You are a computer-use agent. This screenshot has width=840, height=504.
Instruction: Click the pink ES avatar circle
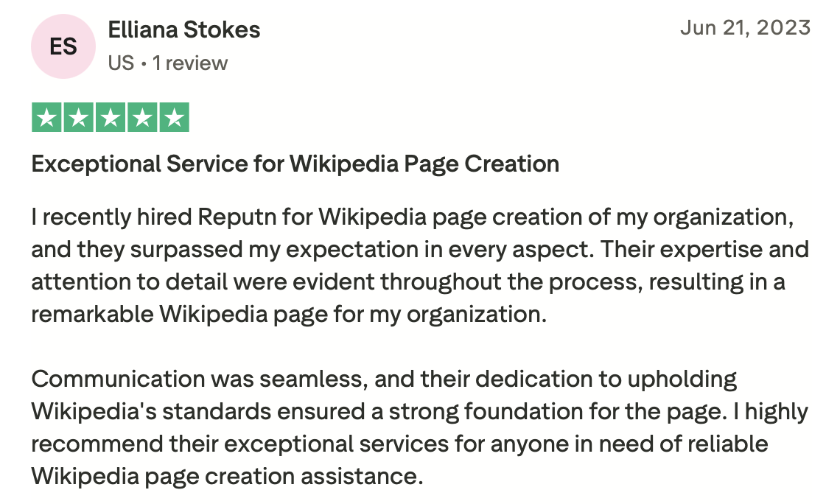point(63,46)
